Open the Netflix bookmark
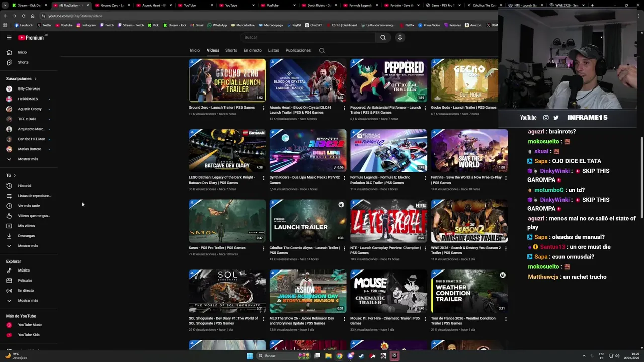This screenshot has height=362, width=644. tap(407, 25)
